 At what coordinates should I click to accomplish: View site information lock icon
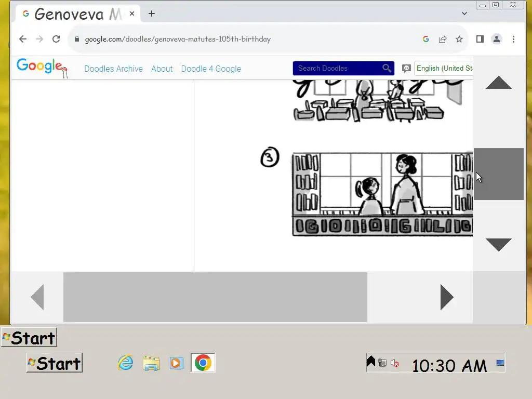coord(77,39)
